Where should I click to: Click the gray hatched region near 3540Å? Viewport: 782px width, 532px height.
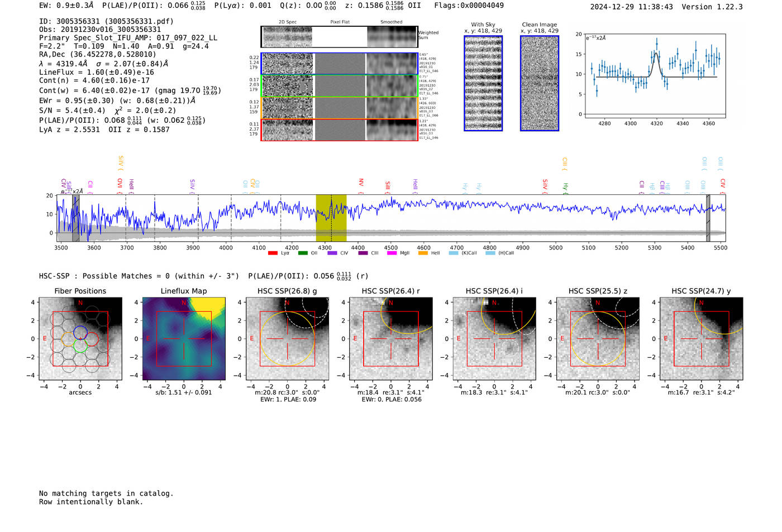coord(76,218)
